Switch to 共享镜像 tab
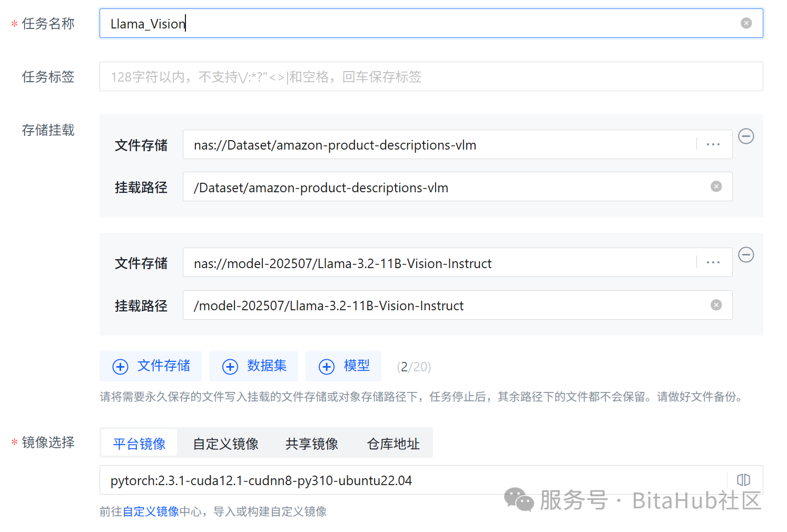This screenshot has width=787, height=532. click(x=312, y=444)
